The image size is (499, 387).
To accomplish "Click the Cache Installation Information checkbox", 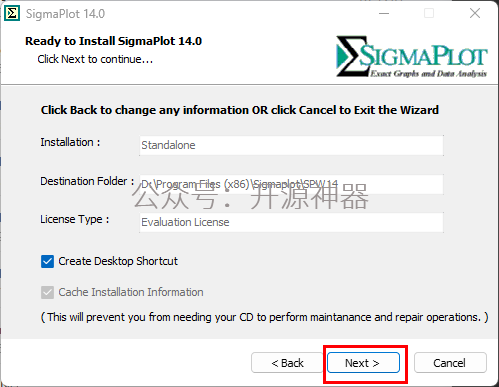I will 47,292.
